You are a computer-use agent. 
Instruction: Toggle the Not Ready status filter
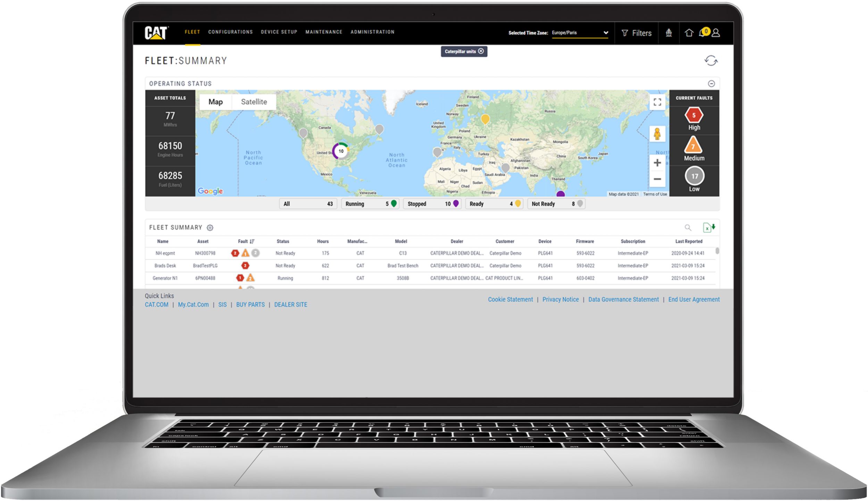(x=556, y=204)
